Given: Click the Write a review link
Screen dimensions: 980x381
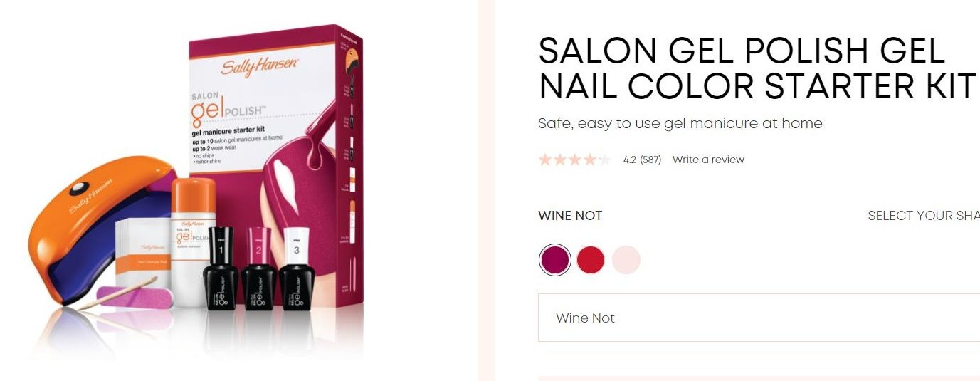Looking at the screenshot, I should pos(708,160).
